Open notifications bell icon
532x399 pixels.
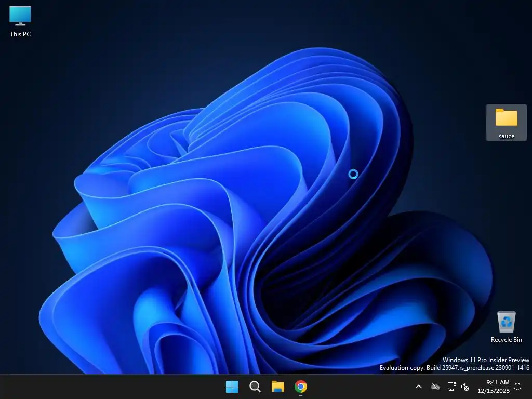click(x=518, y=387)
